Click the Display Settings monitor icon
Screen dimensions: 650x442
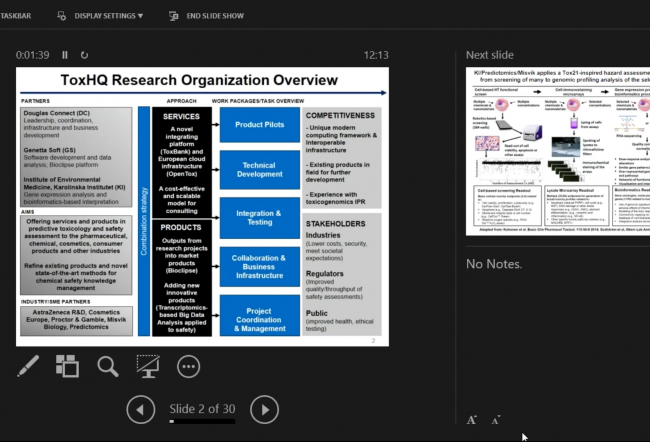coord(61,16)
